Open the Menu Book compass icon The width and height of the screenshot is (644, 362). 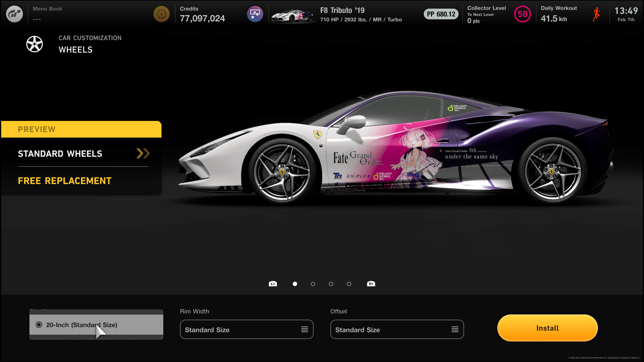point(161,14)
